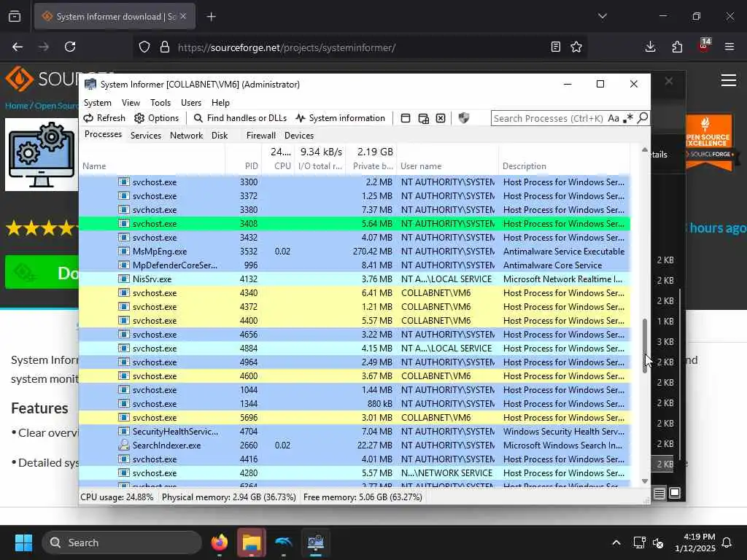Select the Processes tab
The width and height of the screenshot is (747, 560).
tap(103, 134)
